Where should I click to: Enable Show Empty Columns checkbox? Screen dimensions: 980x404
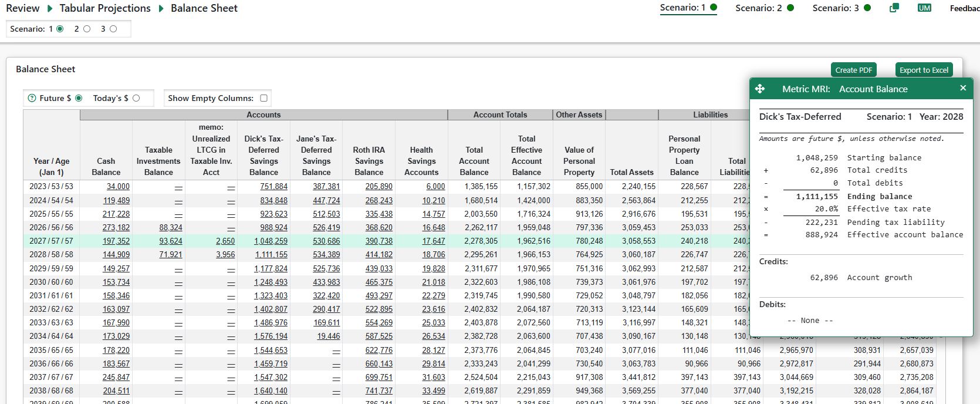coord(263,98)
